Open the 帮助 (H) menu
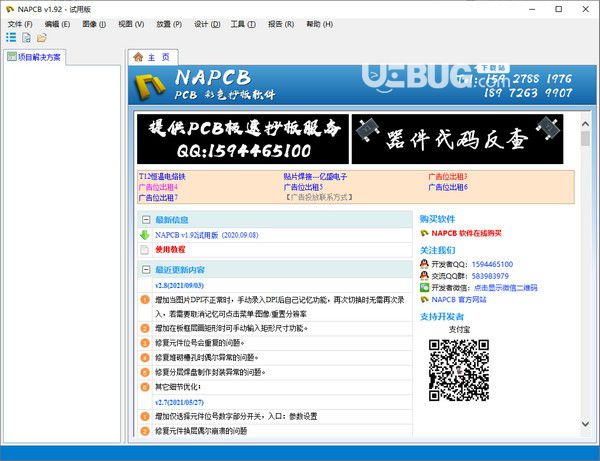The image size is (600, 461). [320, 24]
